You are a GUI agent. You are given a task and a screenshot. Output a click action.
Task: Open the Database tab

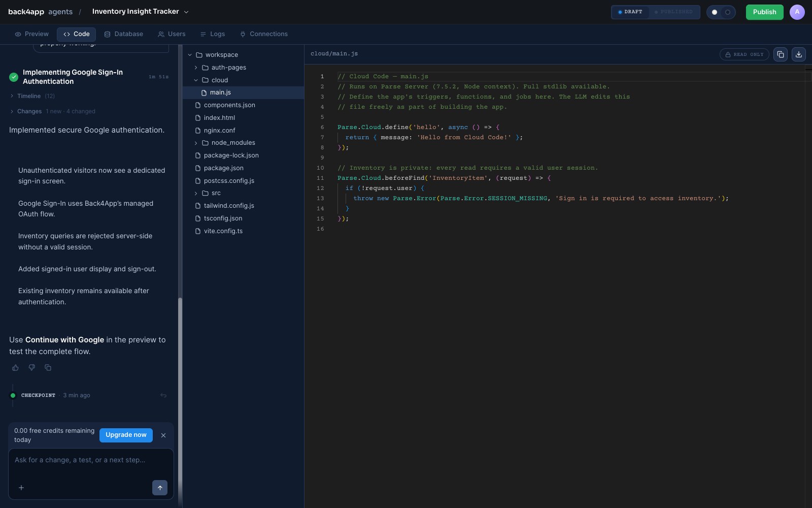click(124, 34)
